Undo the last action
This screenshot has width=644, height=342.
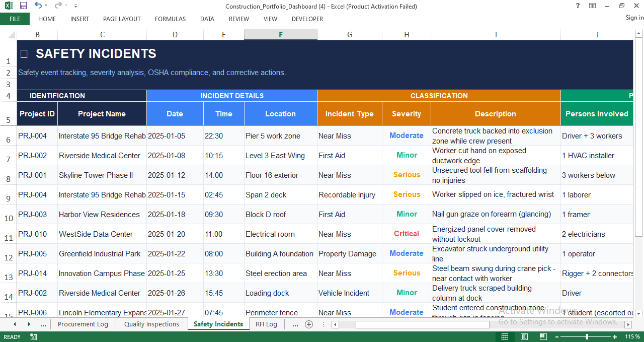[x=38, y=6]
